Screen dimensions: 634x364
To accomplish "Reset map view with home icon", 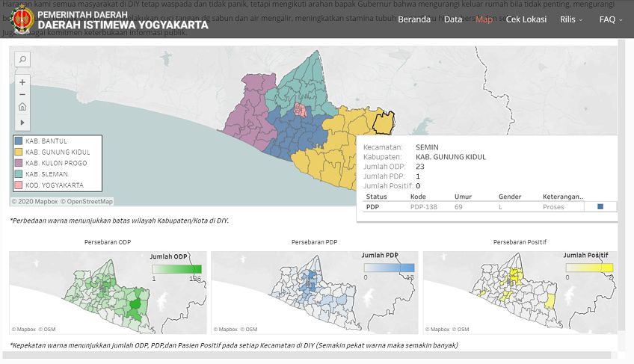I will [x=22, y=107].
